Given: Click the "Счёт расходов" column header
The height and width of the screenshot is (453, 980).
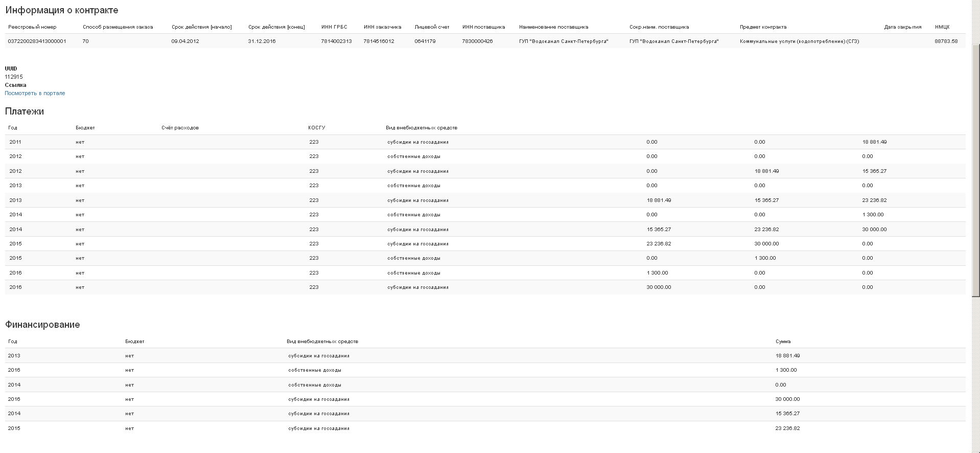Looking at the screenshot, I should click(180, 128).
